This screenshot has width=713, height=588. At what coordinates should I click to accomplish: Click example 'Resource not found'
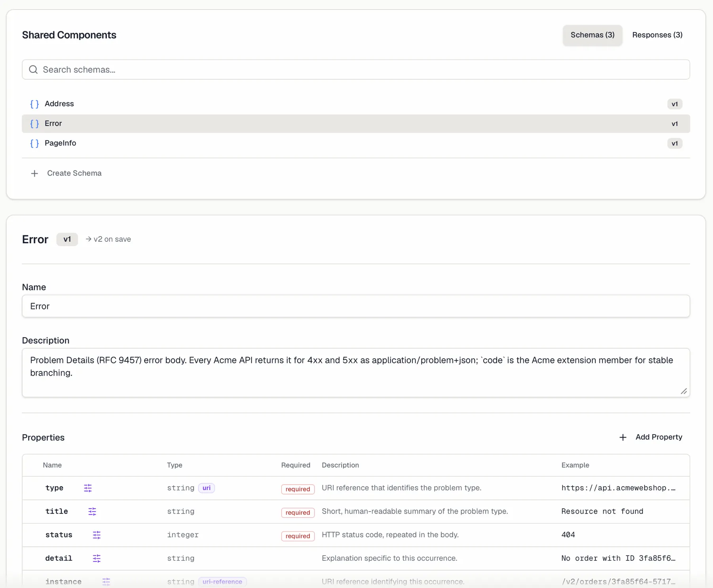[x=602, y=512]
